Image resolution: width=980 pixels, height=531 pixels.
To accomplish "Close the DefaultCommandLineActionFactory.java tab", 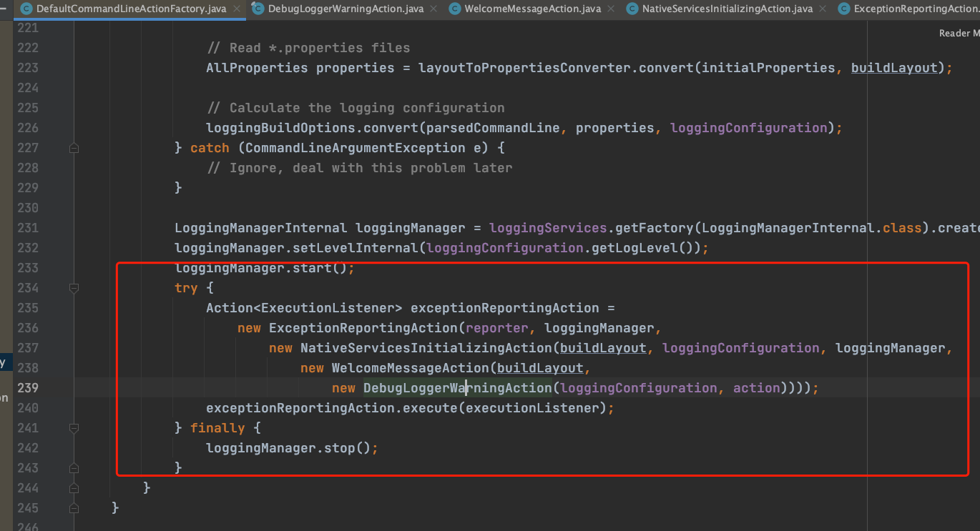I will (238, 9).
